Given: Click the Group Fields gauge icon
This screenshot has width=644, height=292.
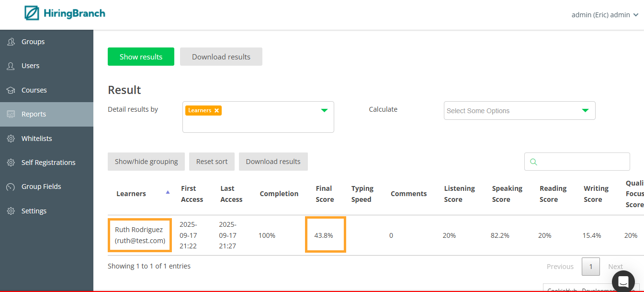Looking at the screenshot, I should (x=11, y=187).
